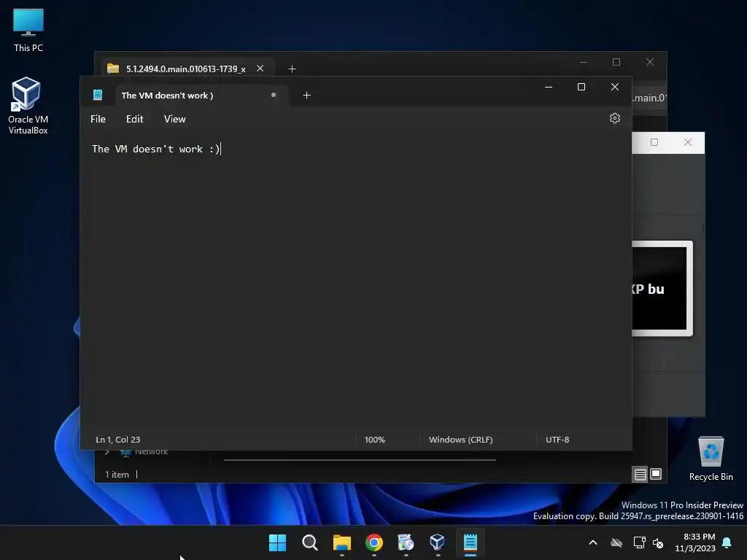
Task: Maximize the Notepad window
Action: pyautogui.click(x=581, y=87)
